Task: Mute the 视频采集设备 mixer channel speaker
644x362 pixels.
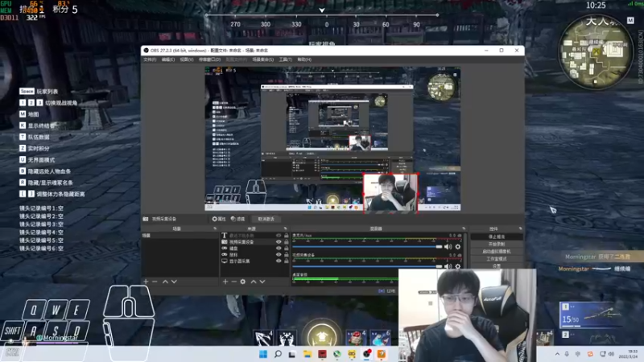Action: coord(448,266)
